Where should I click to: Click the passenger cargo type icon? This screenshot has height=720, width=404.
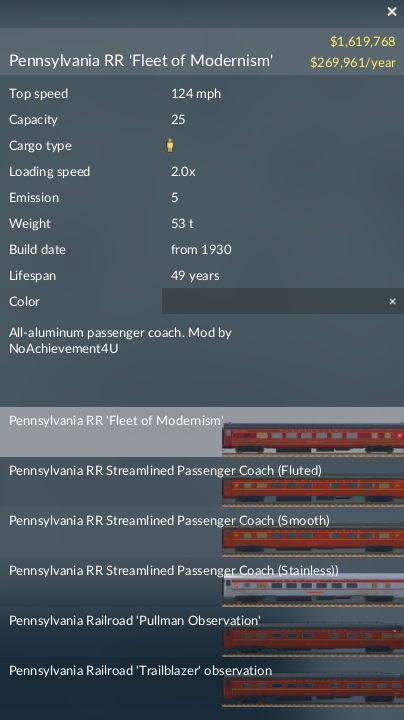[x=170, y=145]
